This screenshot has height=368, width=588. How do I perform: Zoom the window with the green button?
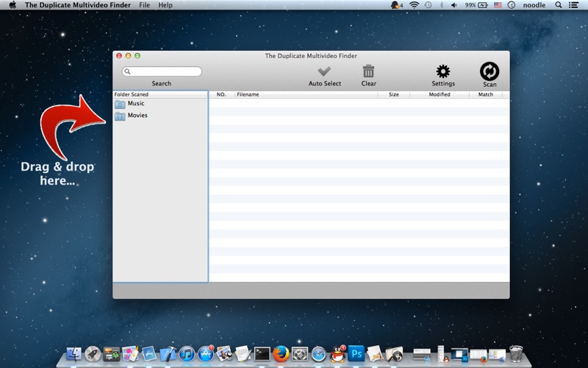click(x=137, y=56)
